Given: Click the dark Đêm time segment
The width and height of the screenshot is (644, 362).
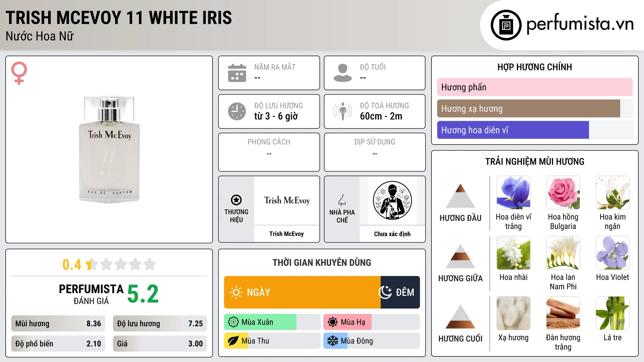Looking at the screenshot, I should point(400,292).
